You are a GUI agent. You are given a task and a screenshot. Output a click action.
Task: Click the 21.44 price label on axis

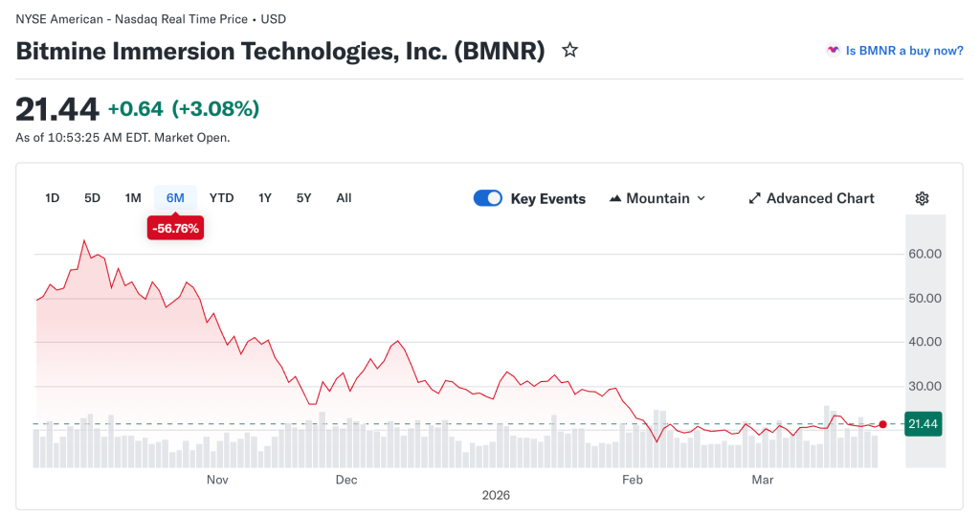tap(924, 424)
